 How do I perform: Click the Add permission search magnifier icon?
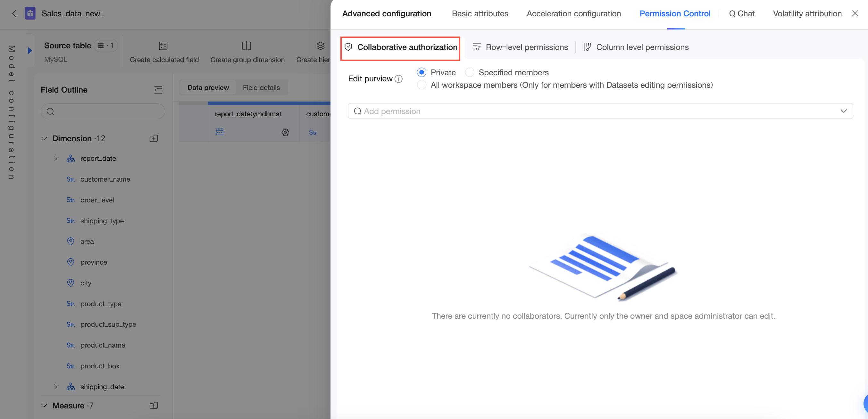pyautogui.click(x=357, y=111)
